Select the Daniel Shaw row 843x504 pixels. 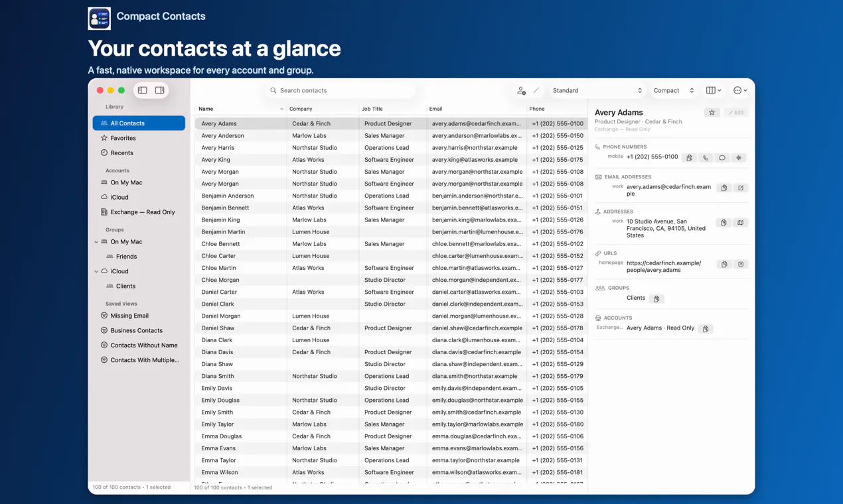pos(391,328)
